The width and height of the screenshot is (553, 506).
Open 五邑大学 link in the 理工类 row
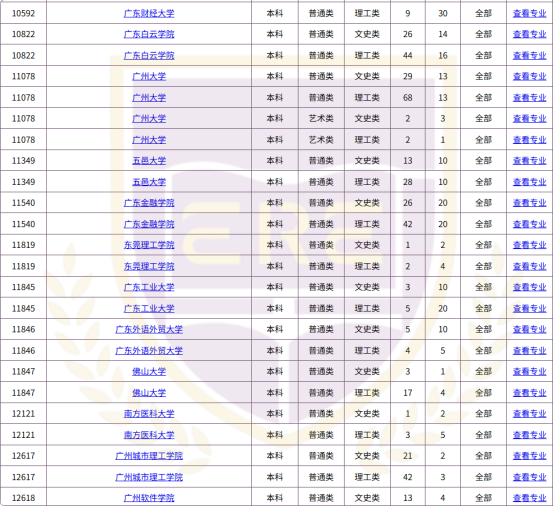coord(149,182)
